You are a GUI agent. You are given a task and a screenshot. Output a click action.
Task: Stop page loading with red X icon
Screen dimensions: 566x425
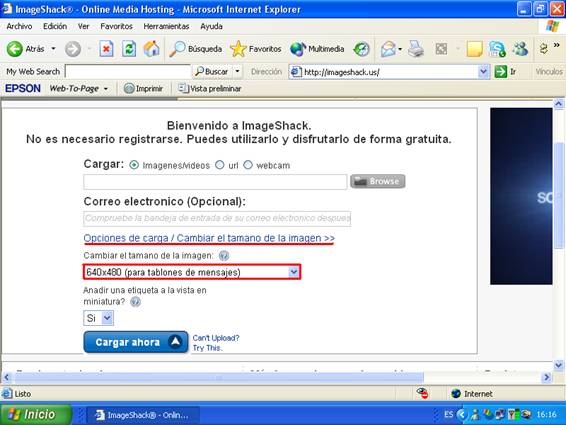point(106,49)
